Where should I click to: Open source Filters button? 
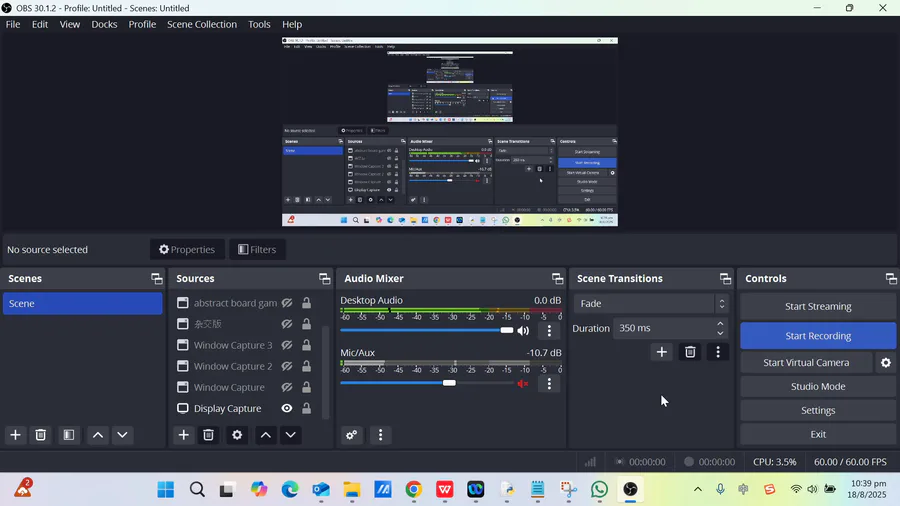coord(257,250)
